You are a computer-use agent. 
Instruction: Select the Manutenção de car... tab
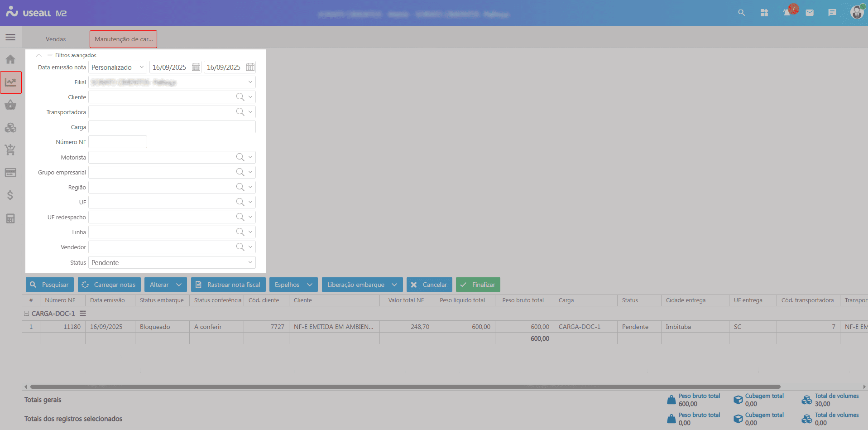click(123, 39)
